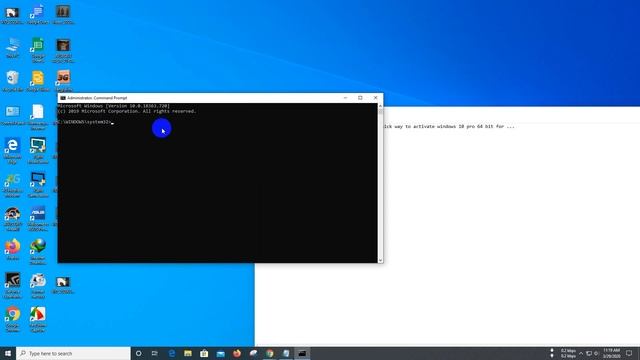This screenshot has width=640, height=360.
Task: Minimize the Command Prompt window
Action: 345,98
